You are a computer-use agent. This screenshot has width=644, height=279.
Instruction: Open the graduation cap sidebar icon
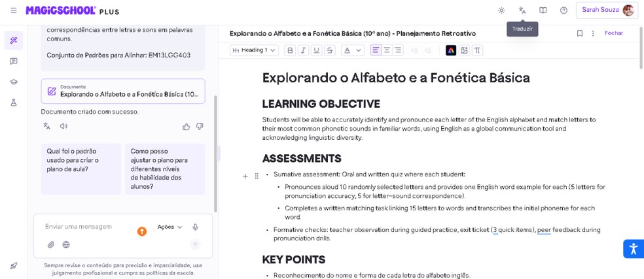click(14, 82)
